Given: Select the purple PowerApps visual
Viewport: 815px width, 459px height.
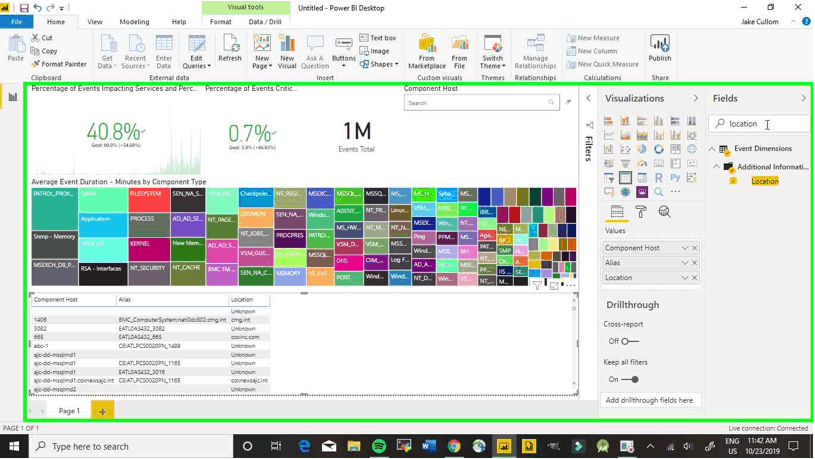Looking at the screenshot, I should (642, 192).
